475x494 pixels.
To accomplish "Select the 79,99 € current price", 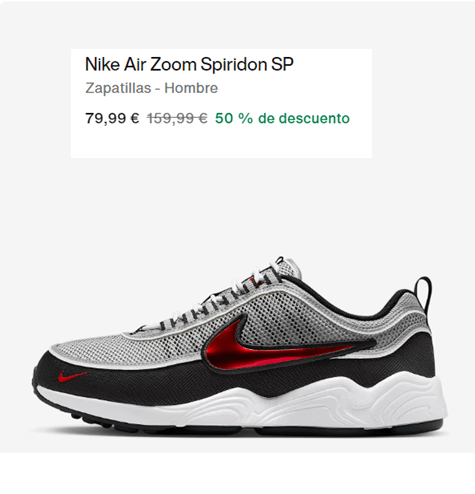I will pyautogui.click(x=112, y=118).
